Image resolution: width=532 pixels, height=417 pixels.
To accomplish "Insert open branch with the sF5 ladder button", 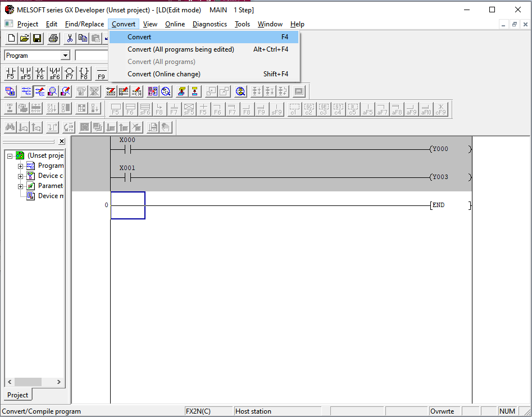I will [25, 73].
